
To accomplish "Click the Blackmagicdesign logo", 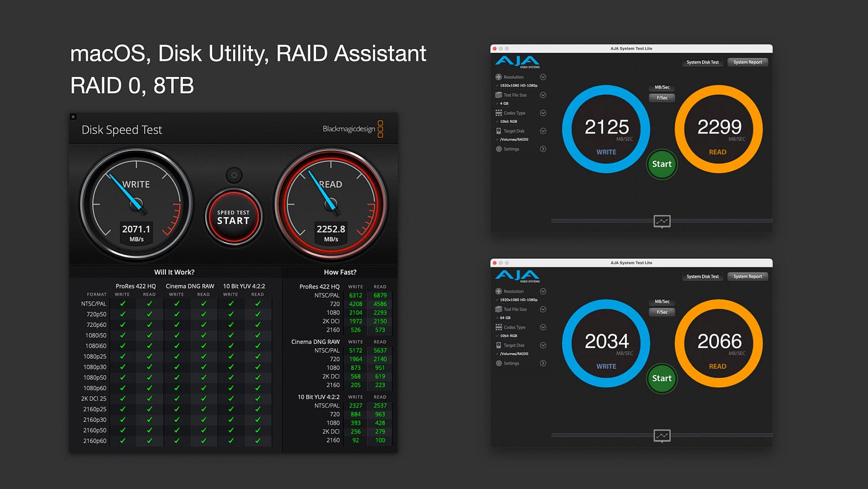I will [353, 129].
